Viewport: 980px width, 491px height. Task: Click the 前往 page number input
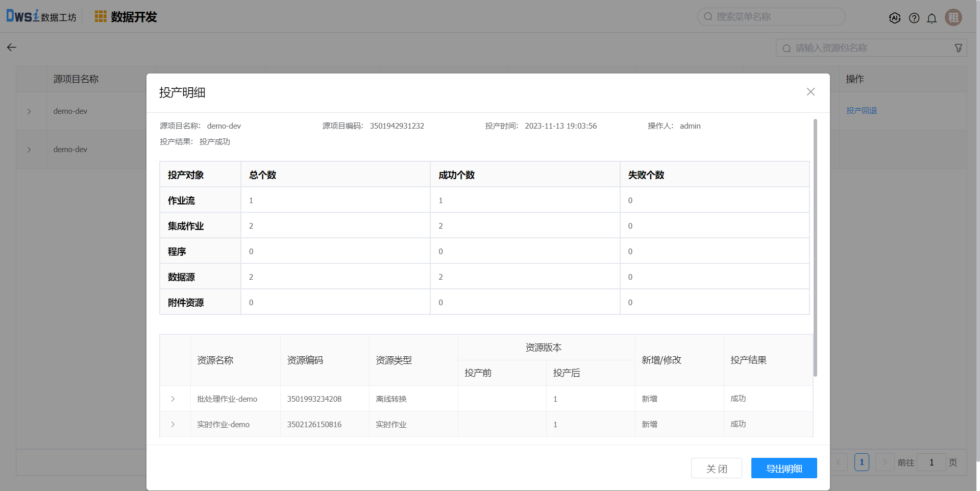(931, 462)
